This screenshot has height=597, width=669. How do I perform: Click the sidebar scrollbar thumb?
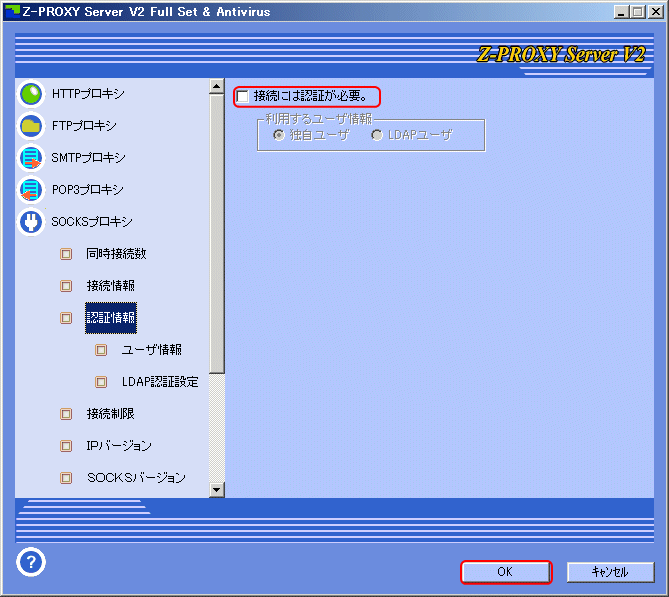tap(217, 233)
